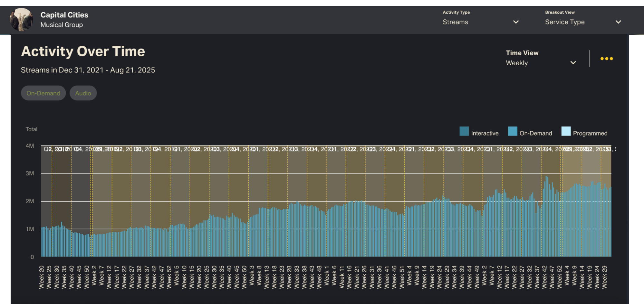Click the Week 29 axis label
This screenshot has height=304, width=644.
pyautogui.click(x=604, y=277)
